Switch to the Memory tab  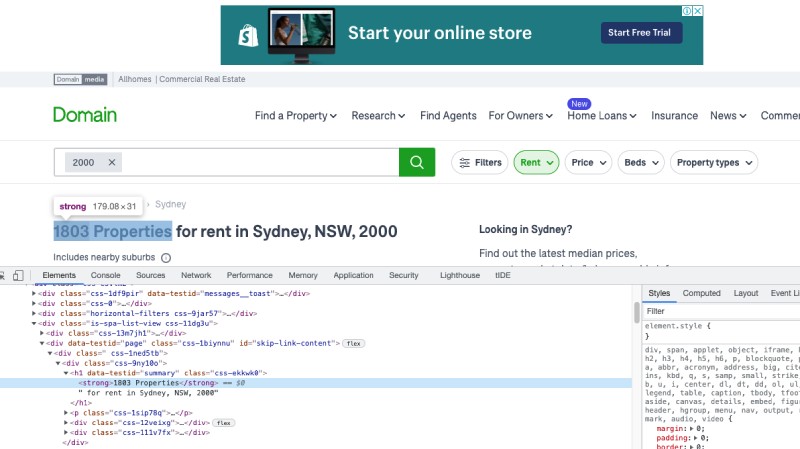(303, 275)
